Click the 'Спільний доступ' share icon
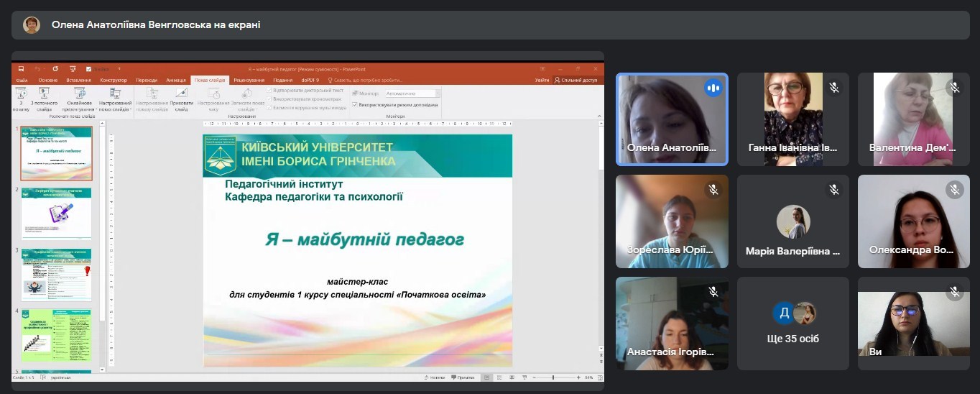 coord(558,80)
